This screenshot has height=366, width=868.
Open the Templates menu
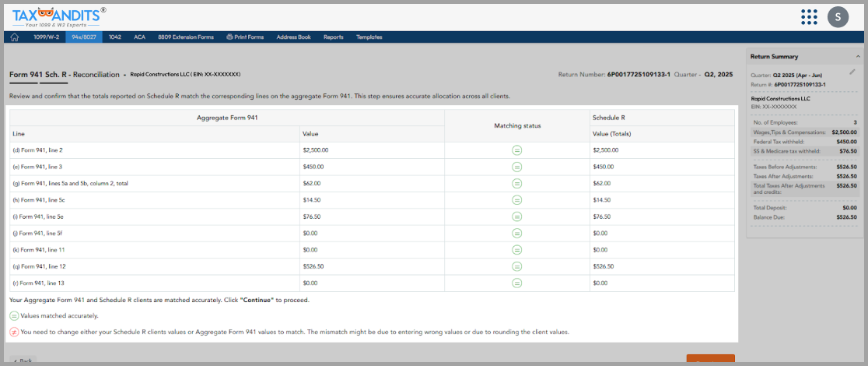pyautogui.click(x=369, y=37)
